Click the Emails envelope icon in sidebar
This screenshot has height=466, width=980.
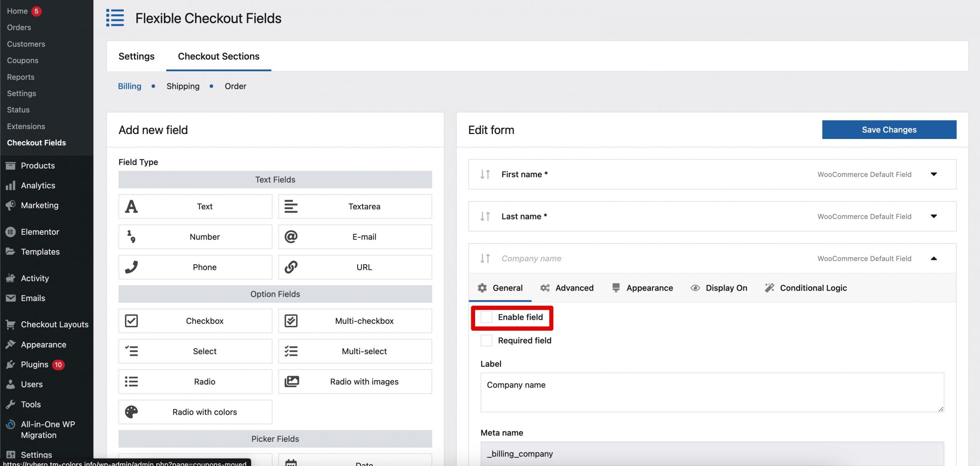coord(11,298)
